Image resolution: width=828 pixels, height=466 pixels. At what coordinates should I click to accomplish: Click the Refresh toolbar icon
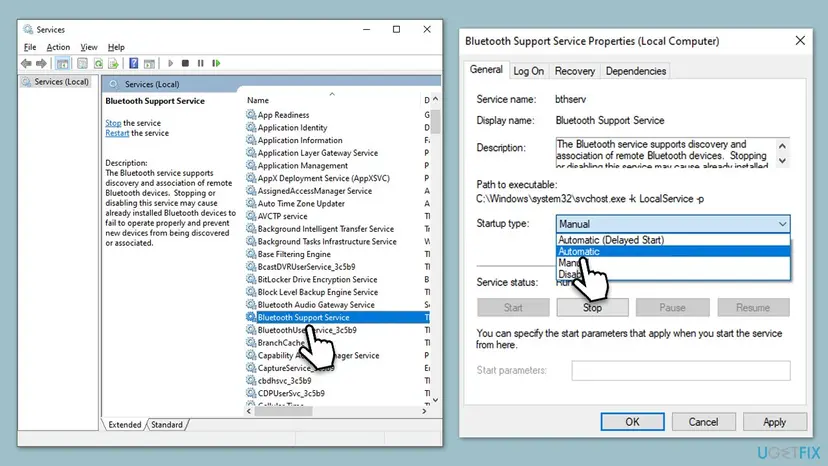point(98,63)
